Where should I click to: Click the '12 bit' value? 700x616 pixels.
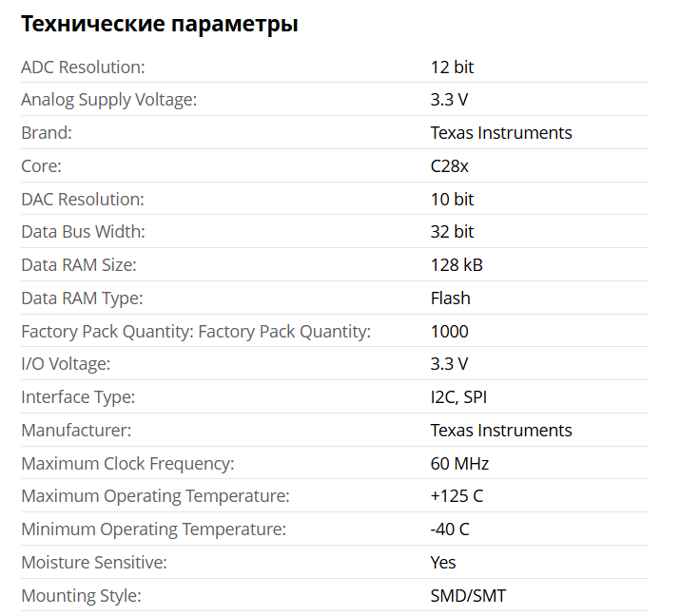click(452, 67)
